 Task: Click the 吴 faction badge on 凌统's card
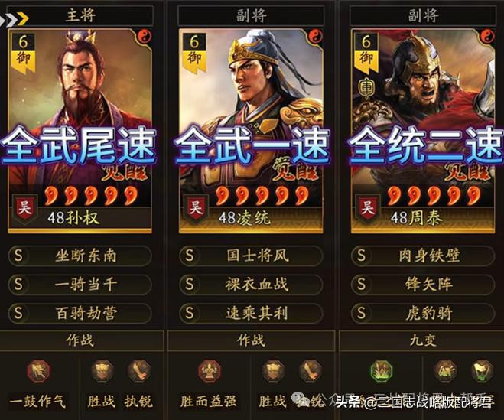tap(196, 208)
